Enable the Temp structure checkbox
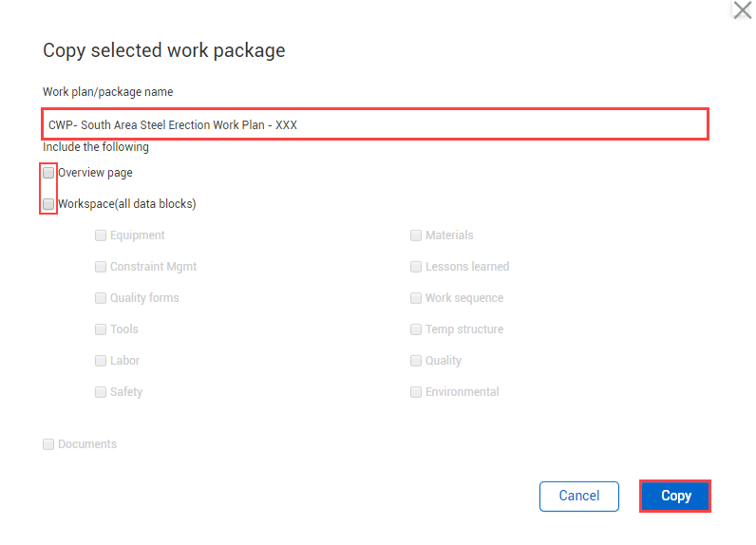 416,329
